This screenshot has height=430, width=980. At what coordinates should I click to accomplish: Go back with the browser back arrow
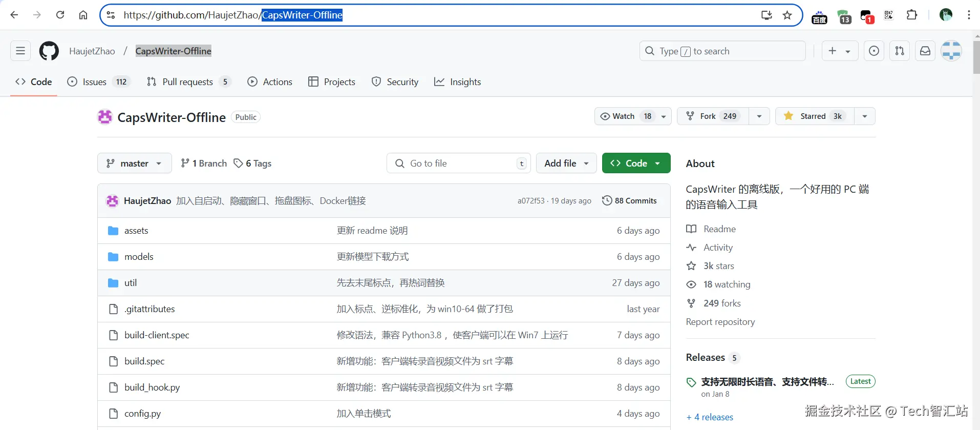(x=14, y=15)
